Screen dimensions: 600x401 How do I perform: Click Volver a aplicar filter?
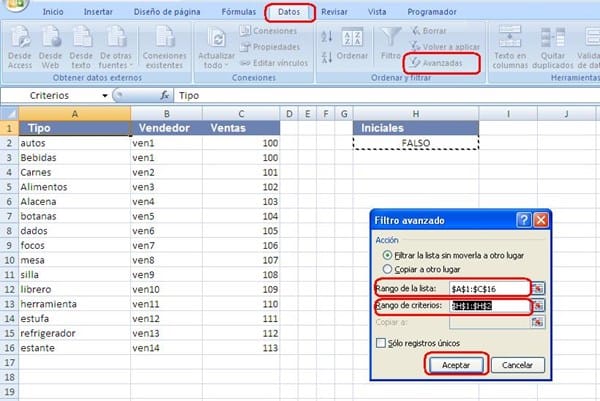tap(445, 47)
